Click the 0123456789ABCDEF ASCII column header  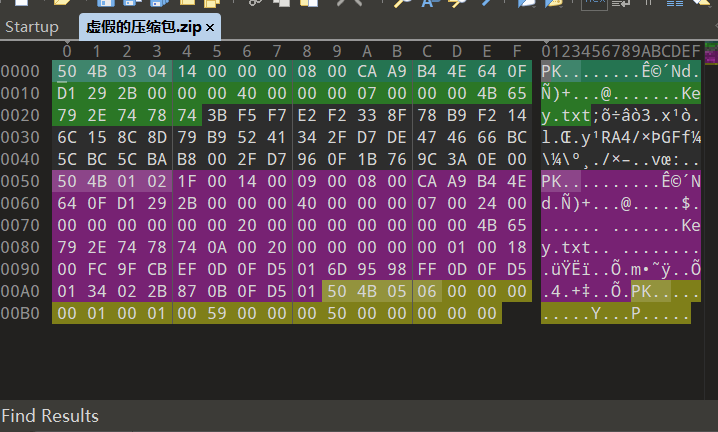click(620, 51)
